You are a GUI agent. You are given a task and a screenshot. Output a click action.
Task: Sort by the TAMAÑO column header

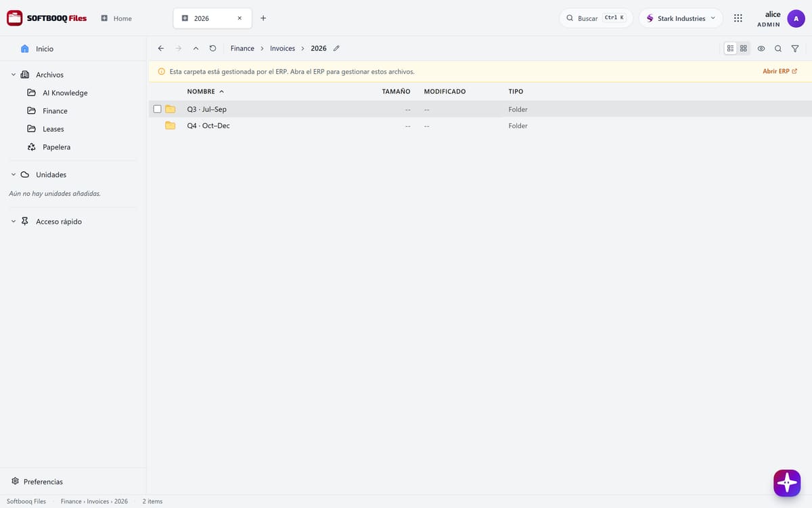click(396, 91)
